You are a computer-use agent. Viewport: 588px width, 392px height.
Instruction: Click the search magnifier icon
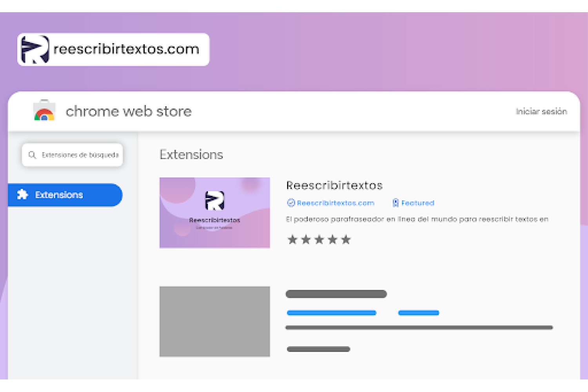tap(32, 155)
